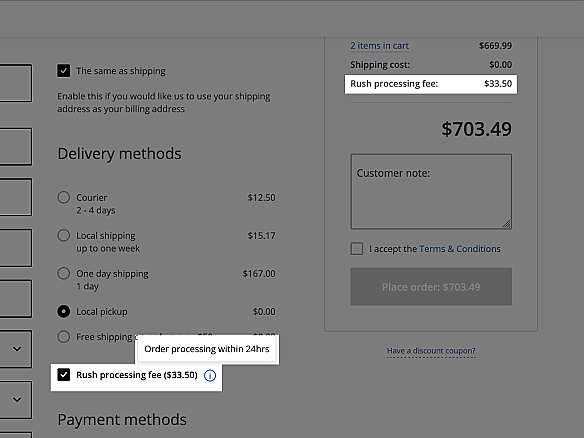Screen dimensions: 584x438
Task: Click the '2 - 4 days' courier description
Action: [96, 210]
